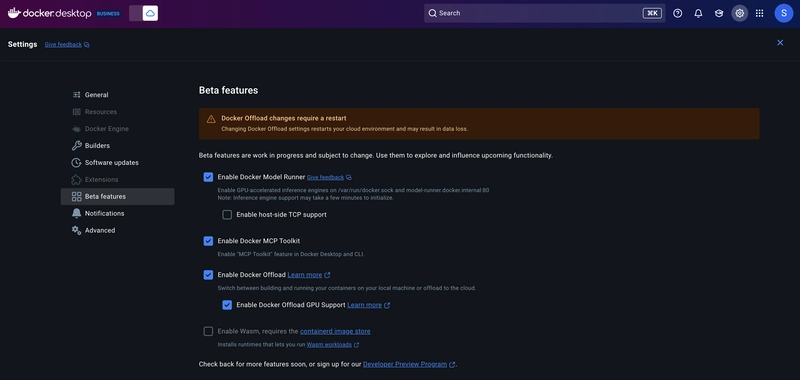Viewport: 800px width, 380px height.
Task: Click external-link icon beside GPU Support Learn more
Action: (387, 306)
